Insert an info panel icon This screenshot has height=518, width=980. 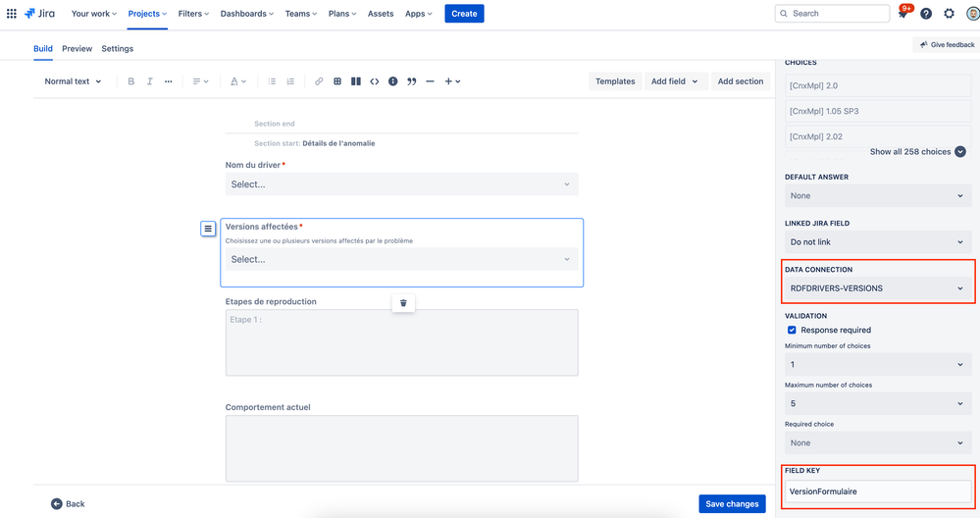pos(393,81)
